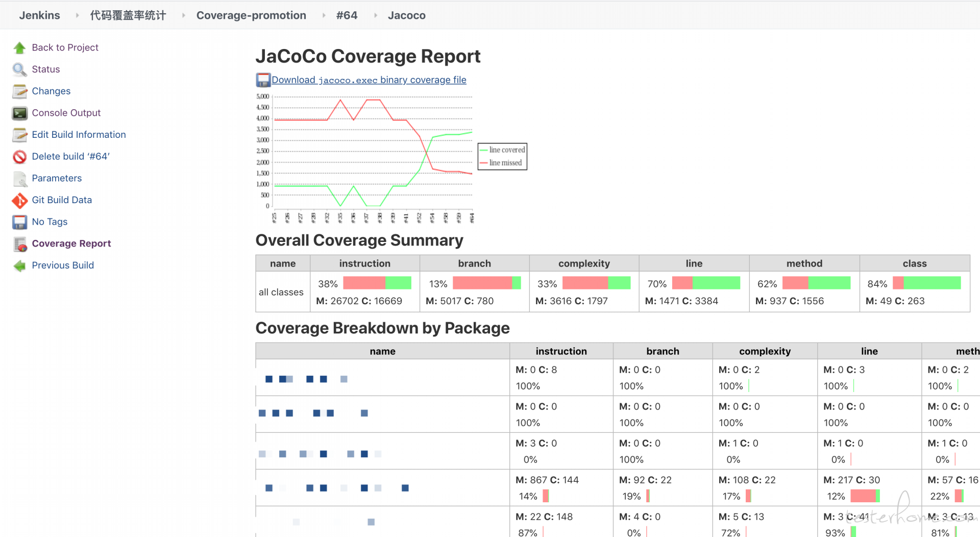Expand breadcrumb arrow after 代码覆盖率统计
Screen dimensions: 980x537
tap(183, 15)
